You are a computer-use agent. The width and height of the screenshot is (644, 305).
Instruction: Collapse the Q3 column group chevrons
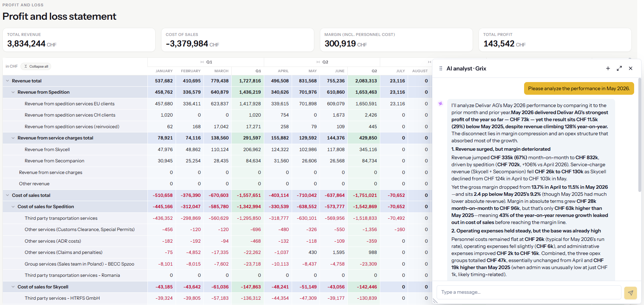[429, 62]
